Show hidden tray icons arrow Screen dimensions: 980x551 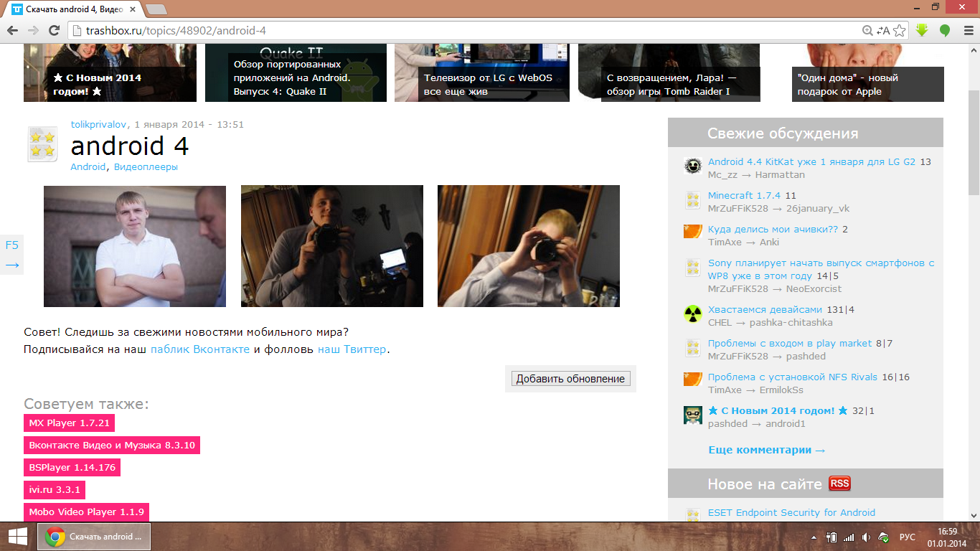coord(814,537)
